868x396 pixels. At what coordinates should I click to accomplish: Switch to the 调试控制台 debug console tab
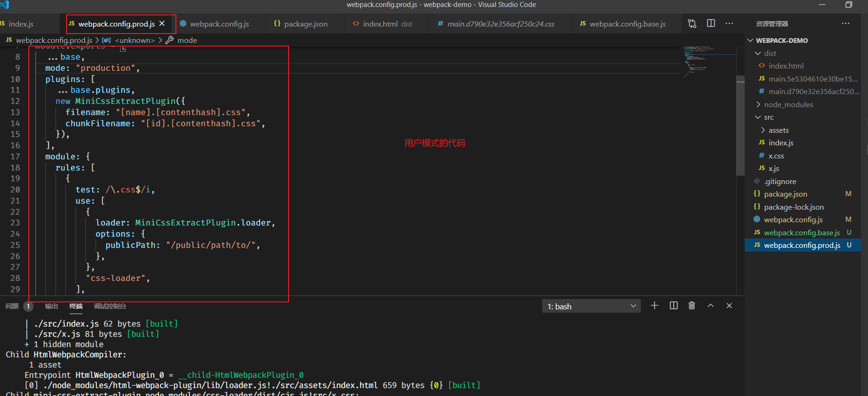pos(110,306)
